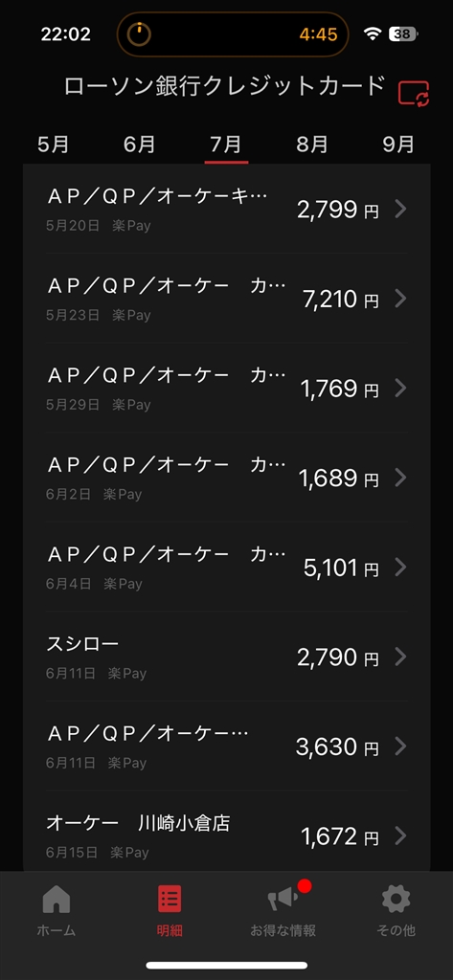
Task: Open お得な情報 megaphone icon
Action: point(283,898)
